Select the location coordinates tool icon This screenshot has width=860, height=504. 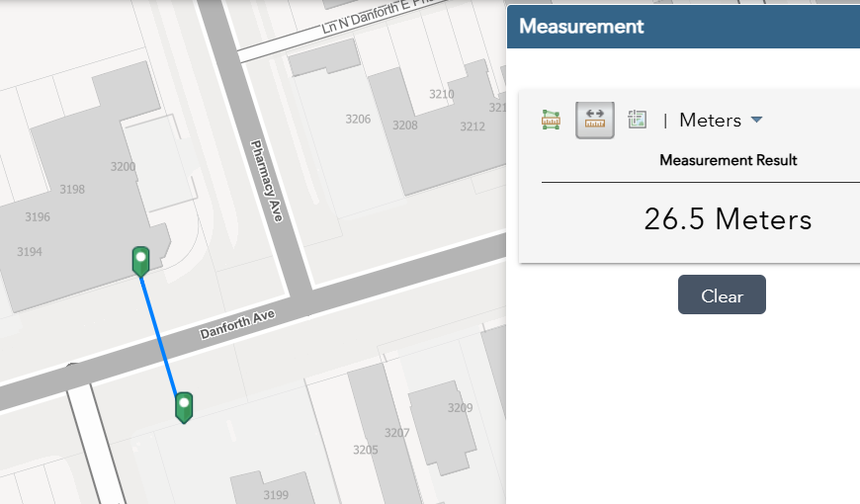pos(638,120)
